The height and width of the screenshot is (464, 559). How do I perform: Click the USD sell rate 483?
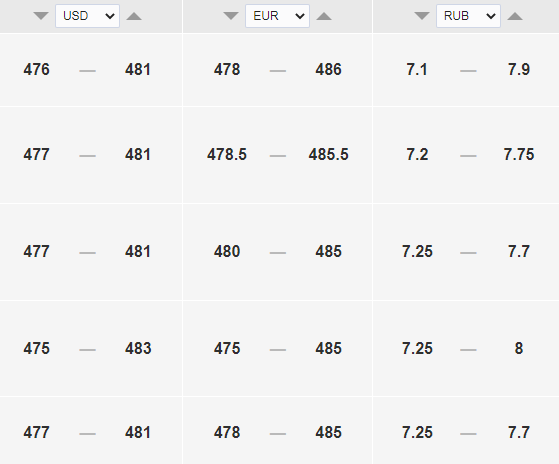click(138, 349)
